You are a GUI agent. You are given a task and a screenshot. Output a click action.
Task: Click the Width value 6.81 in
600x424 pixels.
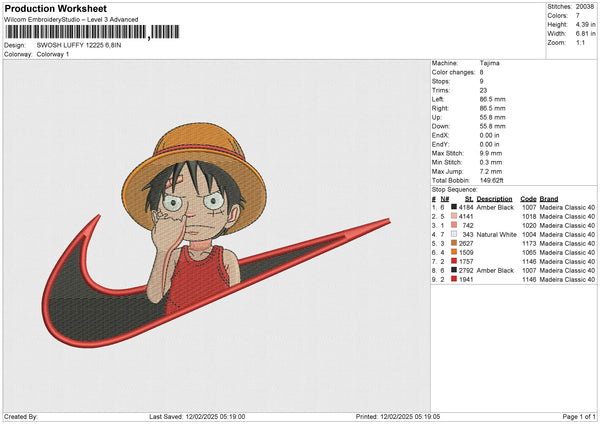click(x=585, y=34)
